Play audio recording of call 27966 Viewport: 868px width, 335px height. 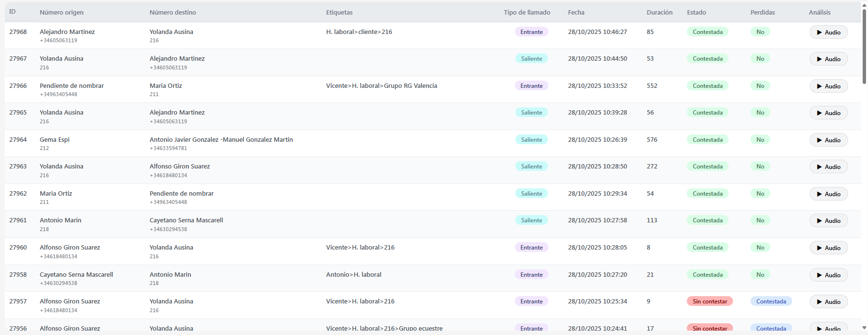tap(828, 86)
